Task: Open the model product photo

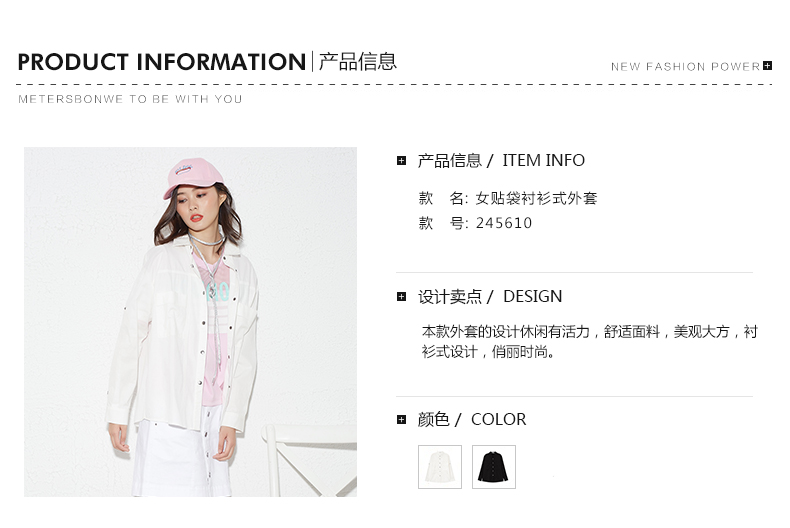Action: click(x=190, y=322)
